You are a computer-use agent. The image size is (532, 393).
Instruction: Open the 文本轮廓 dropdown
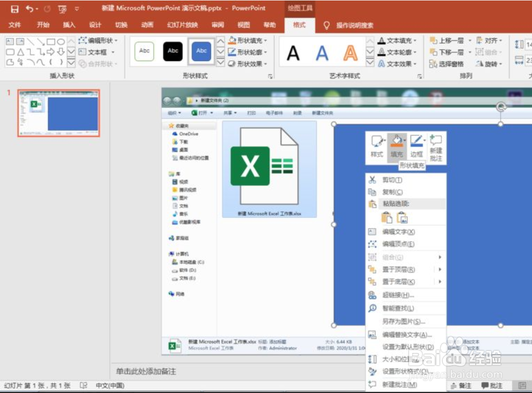(396, 52)
